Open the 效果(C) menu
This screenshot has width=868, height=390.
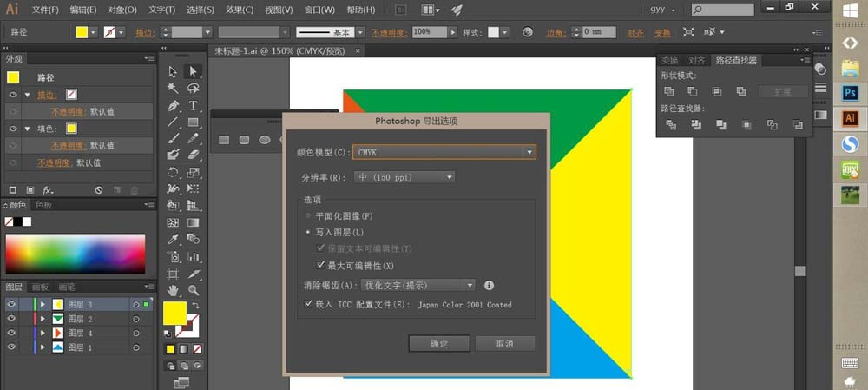tap(240, 10)
